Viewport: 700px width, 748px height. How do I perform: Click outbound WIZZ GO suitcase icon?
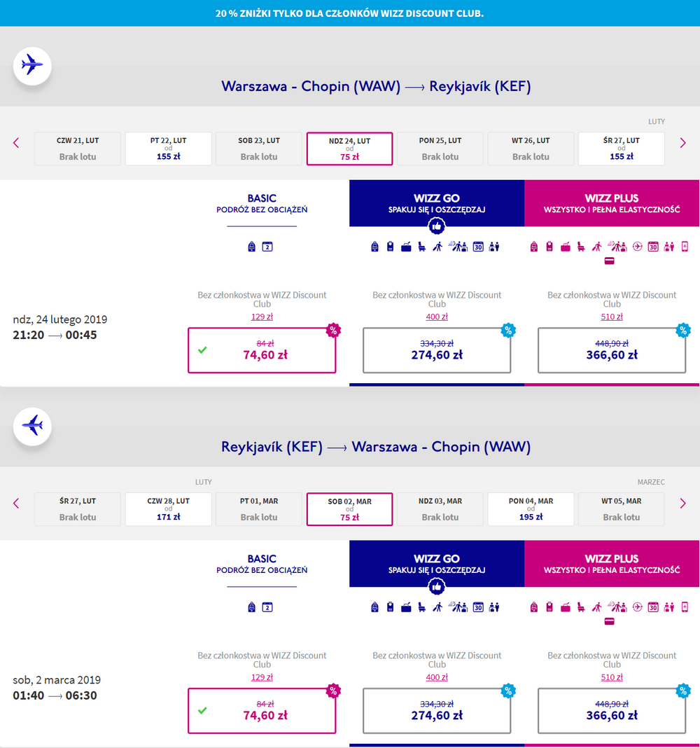pyautogui.click(x=390, y=247)
